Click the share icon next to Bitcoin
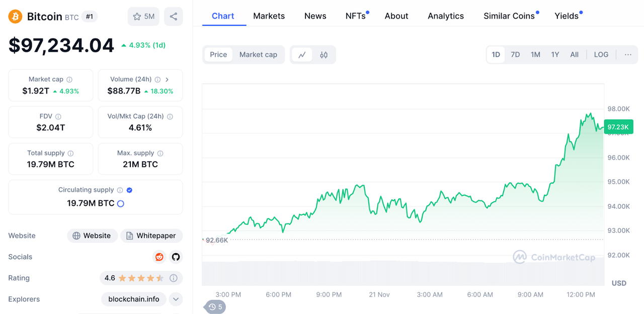The image size is (644, 314). click(x=174, y=17)
